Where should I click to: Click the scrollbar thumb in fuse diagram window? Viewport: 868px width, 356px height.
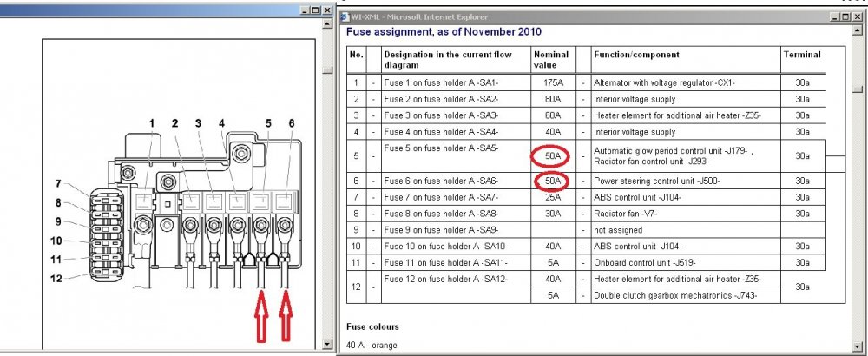(x=328, y=69)
